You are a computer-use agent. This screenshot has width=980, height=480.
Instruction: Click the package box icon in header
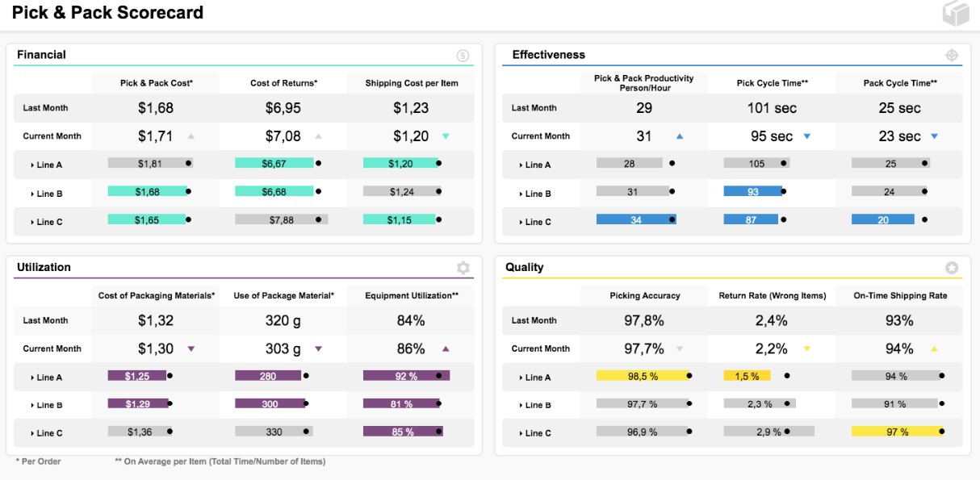(x=955, y=14)
